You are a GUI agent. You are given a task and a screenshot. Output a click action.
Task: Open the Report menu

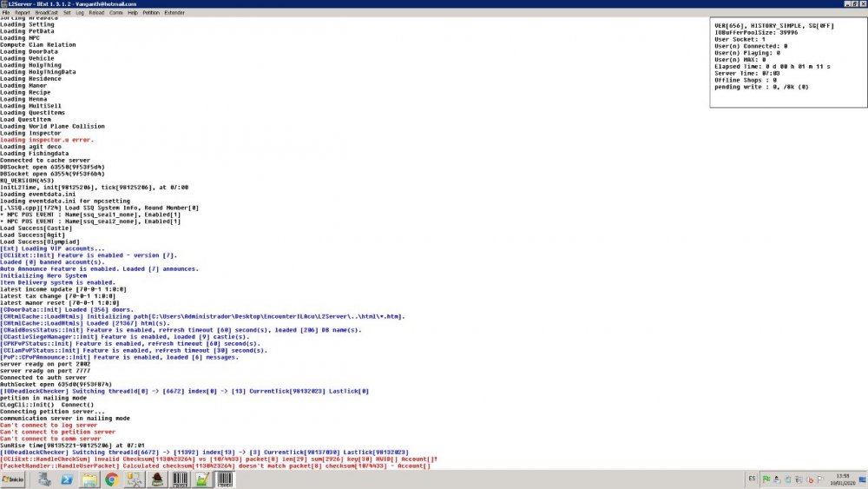click(x=22, y=14)
